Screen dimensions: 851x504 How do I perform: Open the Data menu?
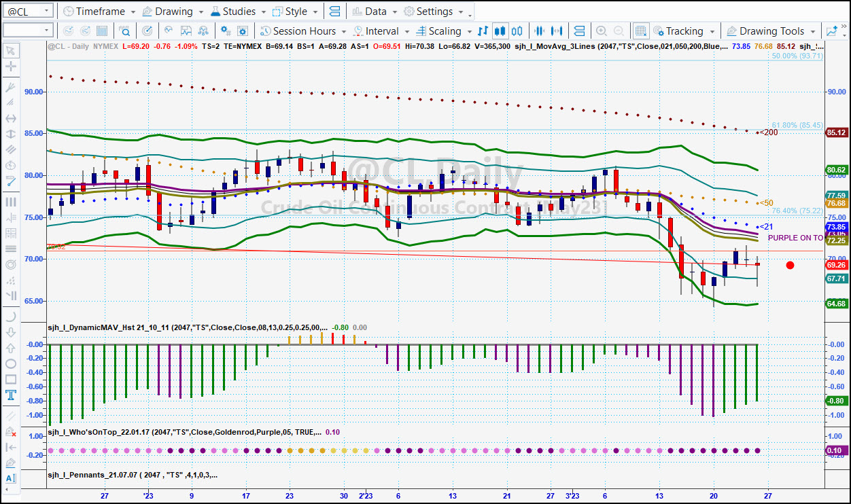click(375, 12)
